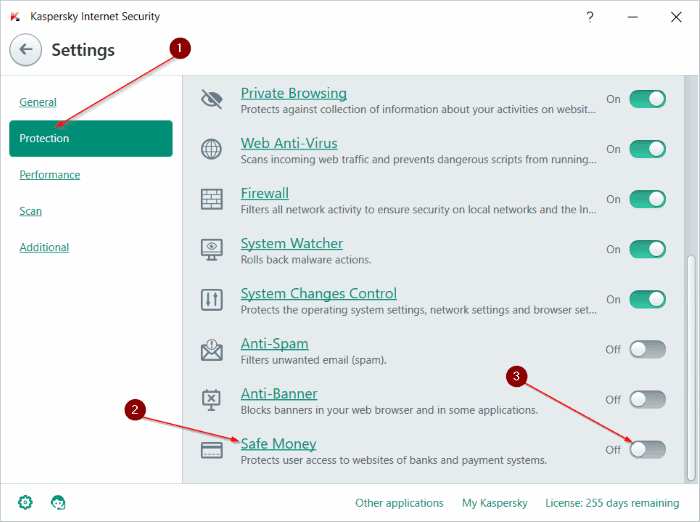Screen dimensions: 700x522
Task: Open support via the headset agent icon
Action: 58,502
